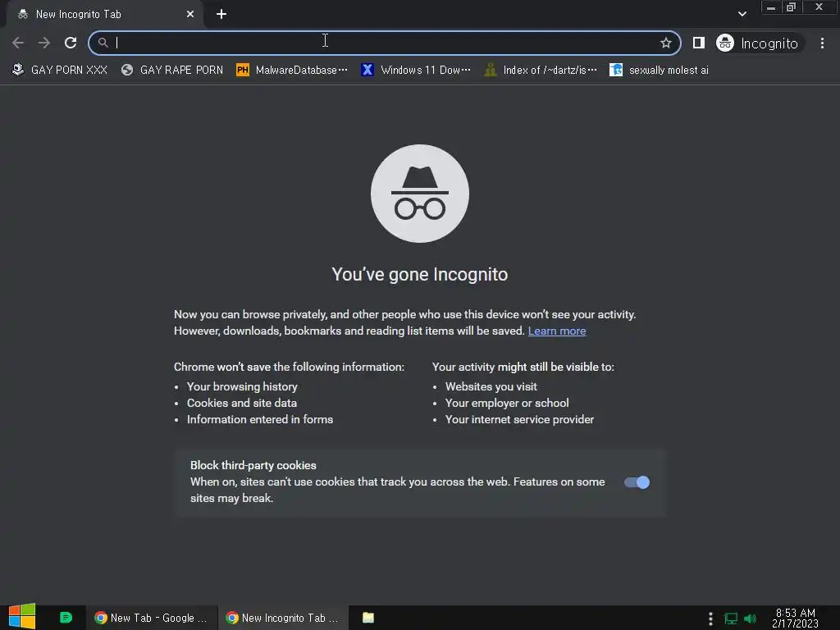This screenshot has height=630, width=840.
Task: Toggle Block third-party cookies switch
Action: click(637, 482)
